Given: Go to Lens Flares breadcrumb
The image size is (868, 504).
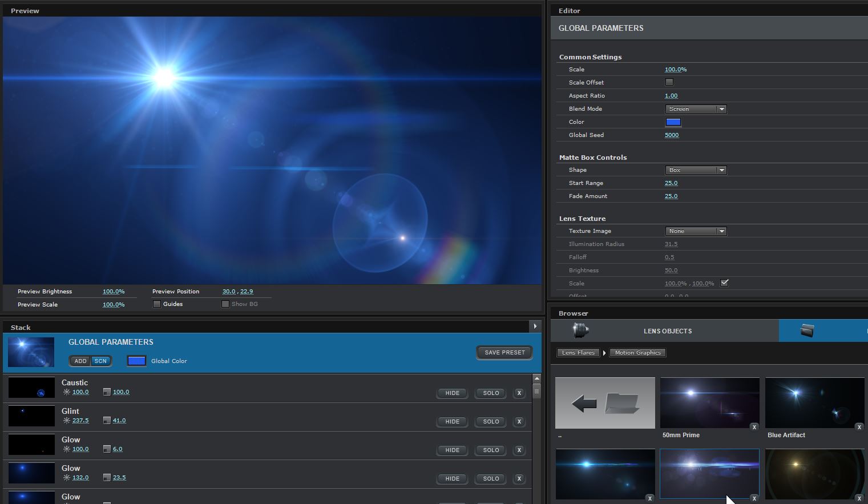Looking at the screenshot, I should pos(578,353).
